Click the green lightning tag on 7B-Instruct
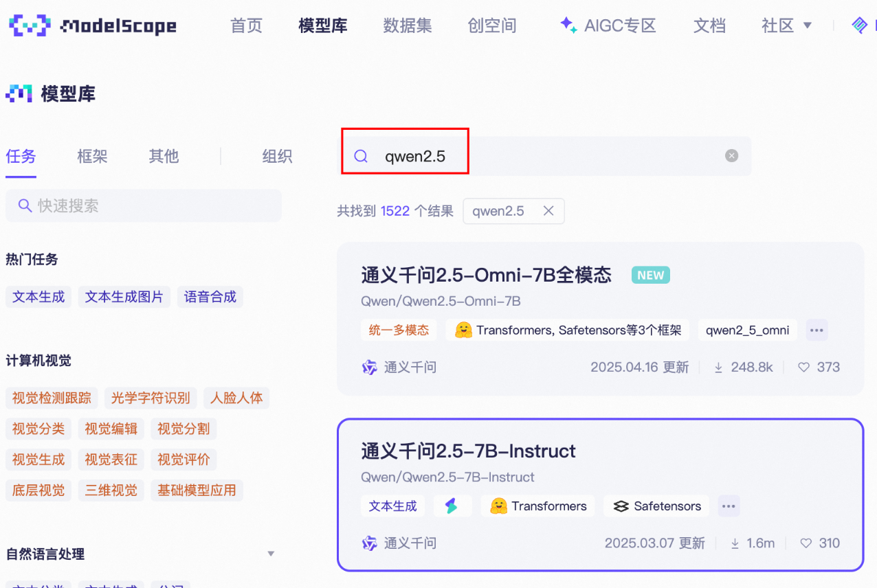Viewport: 877px width, 588px height. [x=452, y=506]
